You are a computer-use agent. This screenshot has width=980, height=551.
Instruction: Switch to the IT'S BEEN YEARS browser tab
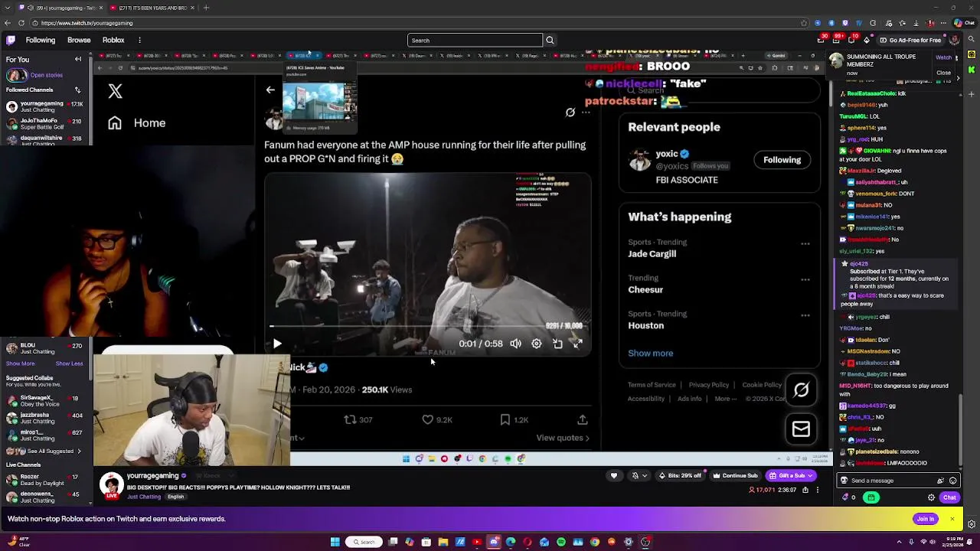152,8
